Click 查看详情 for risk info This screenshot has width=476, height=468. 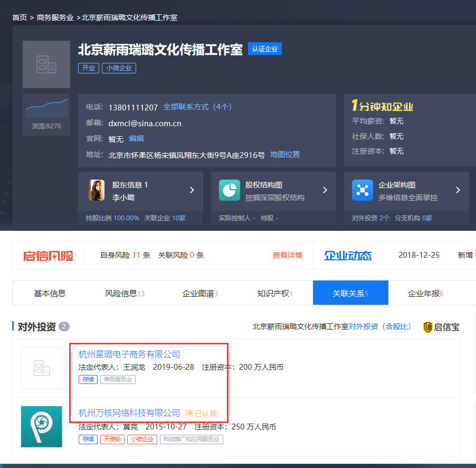click(x=288, y=255)
